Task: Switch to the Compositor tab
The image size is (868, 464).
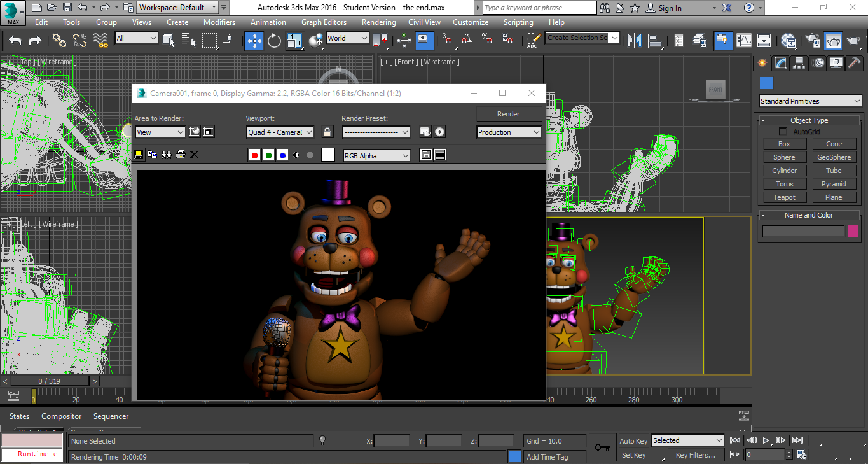Action: [x=62, y=416]
